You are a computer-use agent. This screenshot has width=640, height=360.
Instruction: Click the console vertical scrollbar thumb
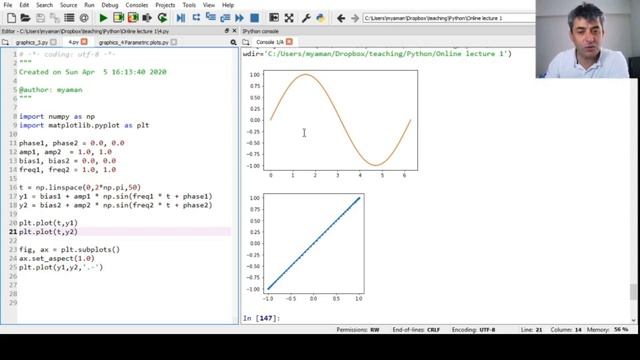(x=633, y=291)
